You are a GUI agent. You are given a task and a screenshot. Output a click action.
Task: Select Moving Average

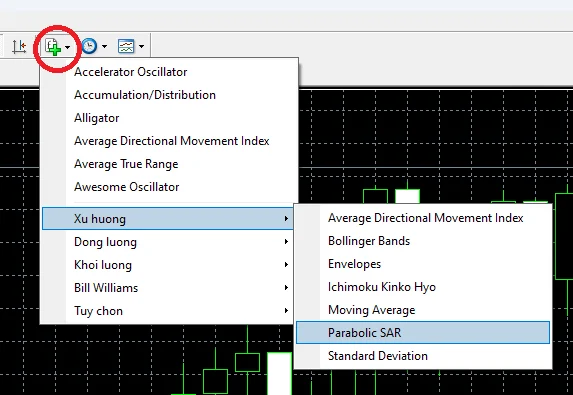423,310
